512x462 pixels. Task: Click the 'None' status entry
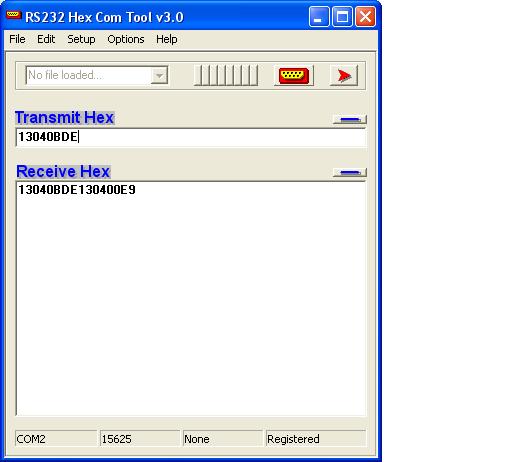point(223,439)
